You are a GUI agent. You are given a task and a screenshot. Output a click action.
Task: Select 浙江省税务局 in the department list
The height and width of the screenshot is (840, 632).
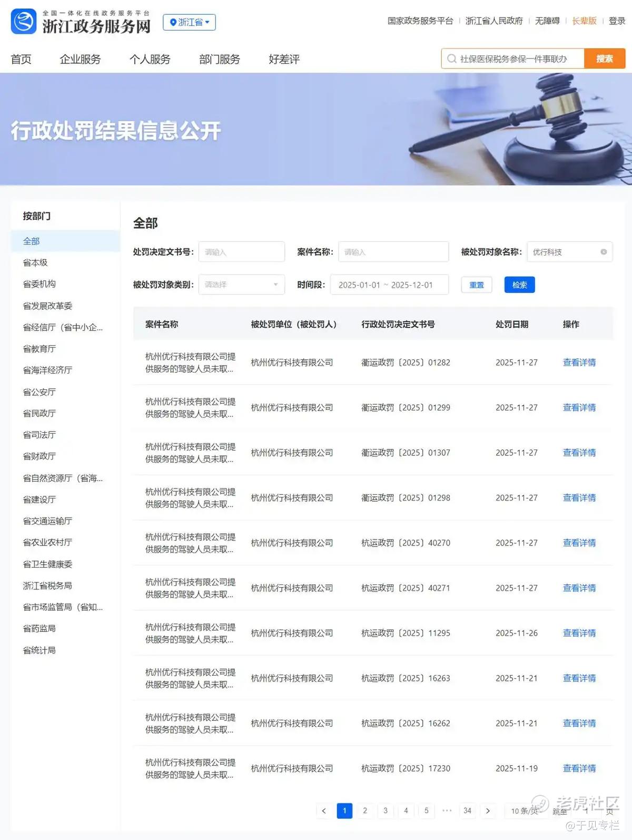pyautogui.click(x=47, y=585)
